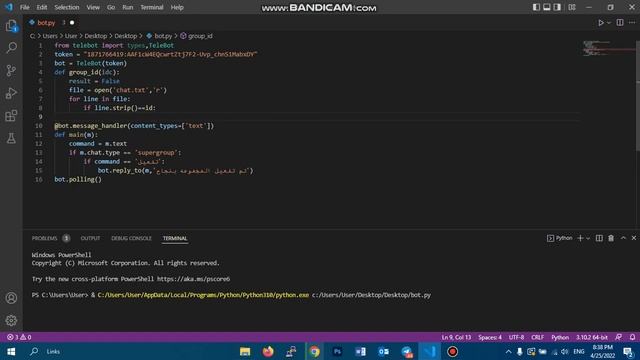
Task: Open the Run and Debug view
Action: click(x=11, y=93)
